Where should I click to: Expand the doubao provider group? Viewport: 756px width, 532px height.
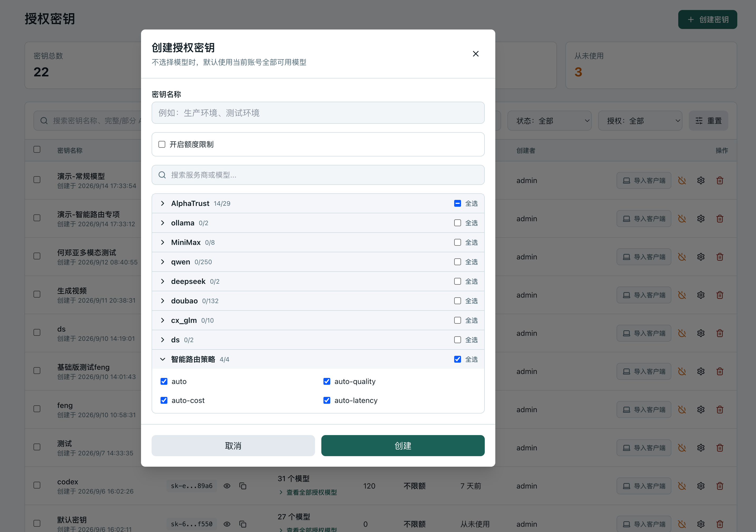162,301
